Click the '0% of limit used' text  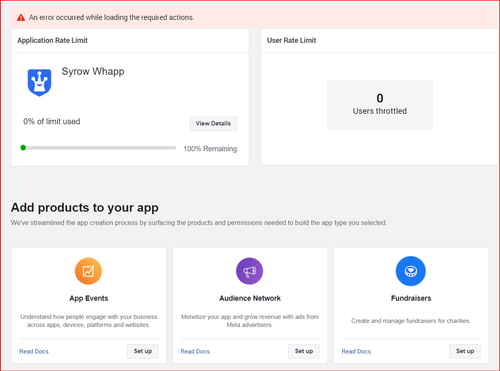pyautogui.click(x=52, y=121)
